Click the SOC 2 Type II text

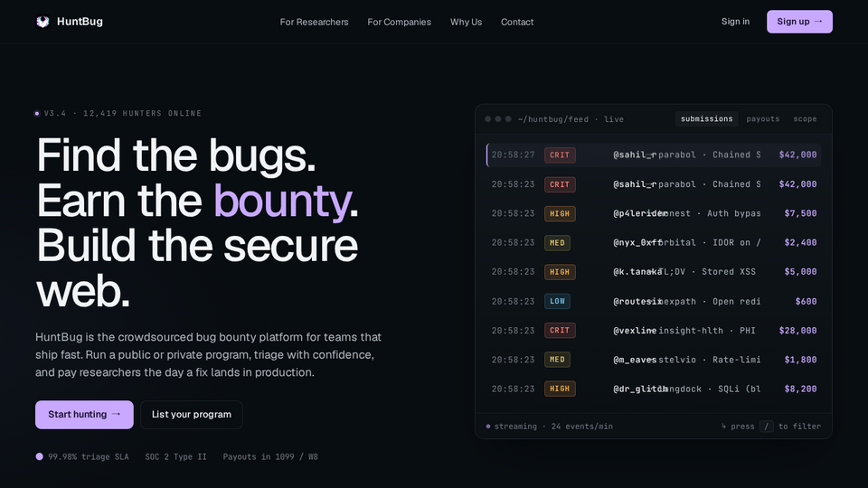175,457
